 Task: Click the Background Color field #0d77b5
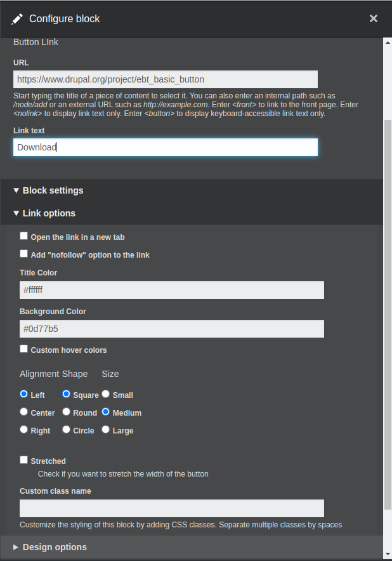click(x=172, y=329)
